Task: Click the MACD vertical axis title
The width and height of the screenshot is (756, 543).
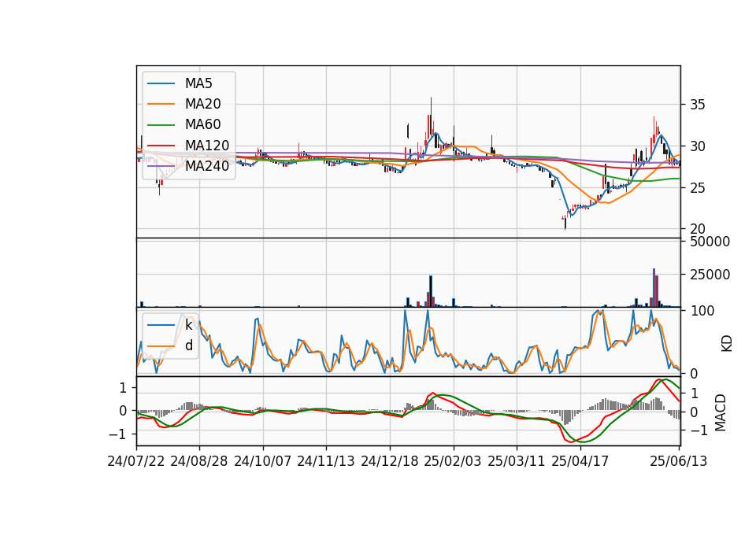Action: (x=720, y=412)
